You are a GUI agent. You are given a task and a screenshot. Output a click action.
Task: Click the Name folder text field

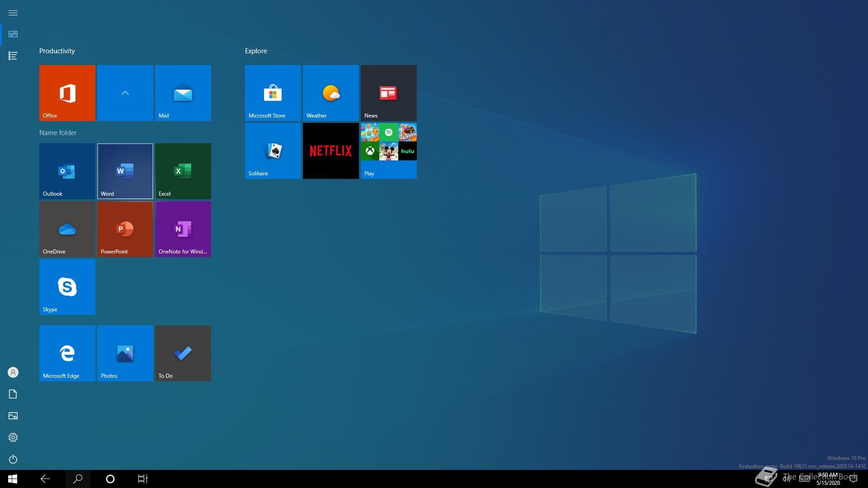58,132
